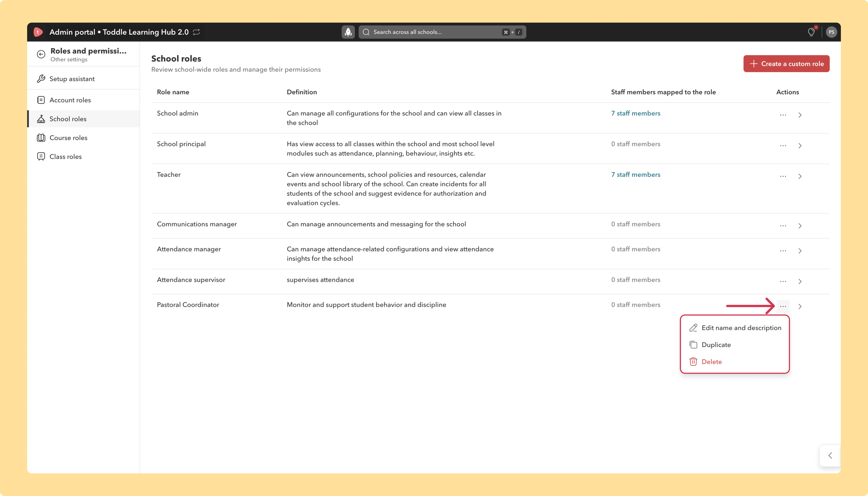Switch to Class roles
Image resolution: width=868 pixels, height=496 pixels.
coord(83,156)
